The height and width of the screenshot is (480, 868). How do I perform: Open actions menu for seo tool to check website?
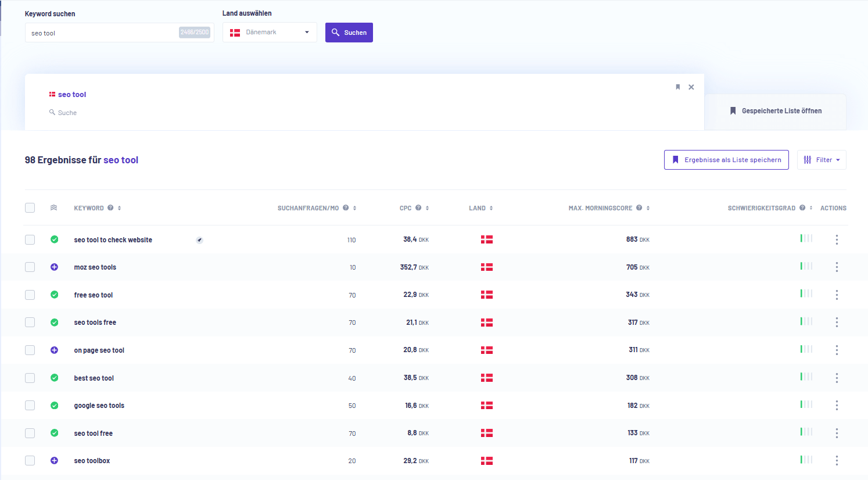tap(837, 239)
